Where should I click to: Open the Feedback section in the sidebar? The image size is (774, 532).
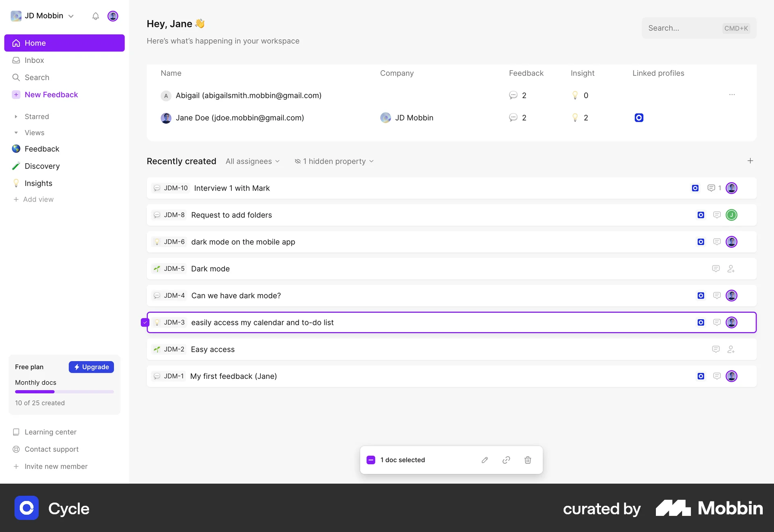[42, 149]
